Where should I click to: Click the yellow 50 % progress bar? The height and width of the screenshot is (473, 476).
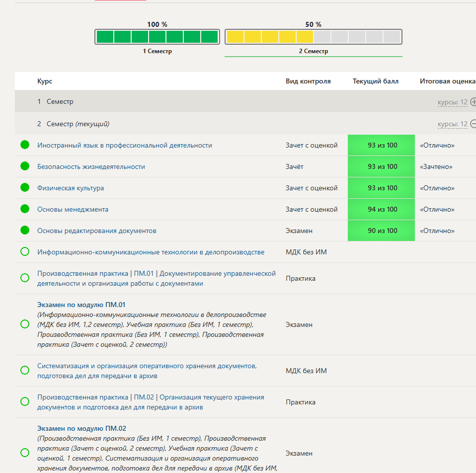[x=313, y=37]
